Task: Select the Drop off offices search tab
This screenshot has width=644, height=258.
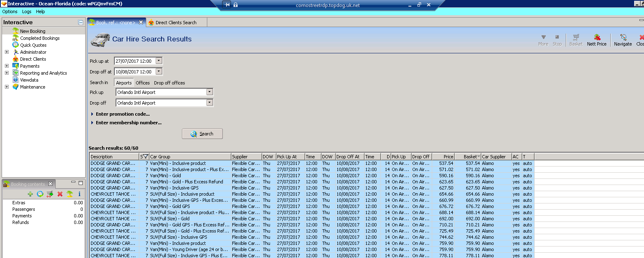Action: [169, 82]
